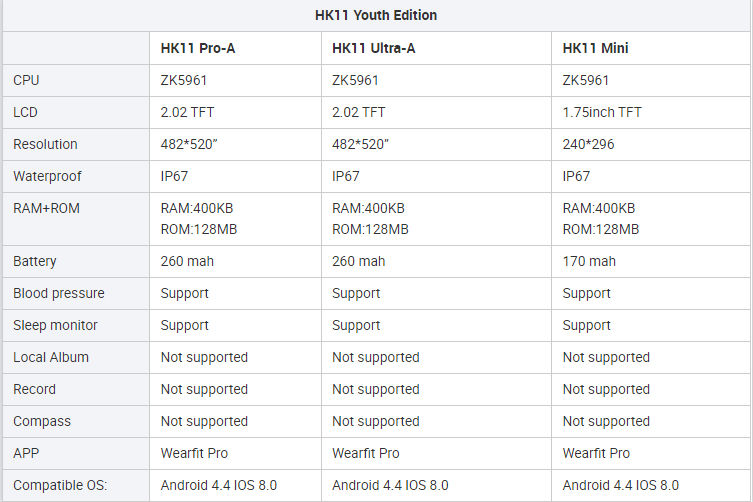This screenshot has height=502, width=753.
Task: Click the Record row label
Action: (x=34, y=389)
